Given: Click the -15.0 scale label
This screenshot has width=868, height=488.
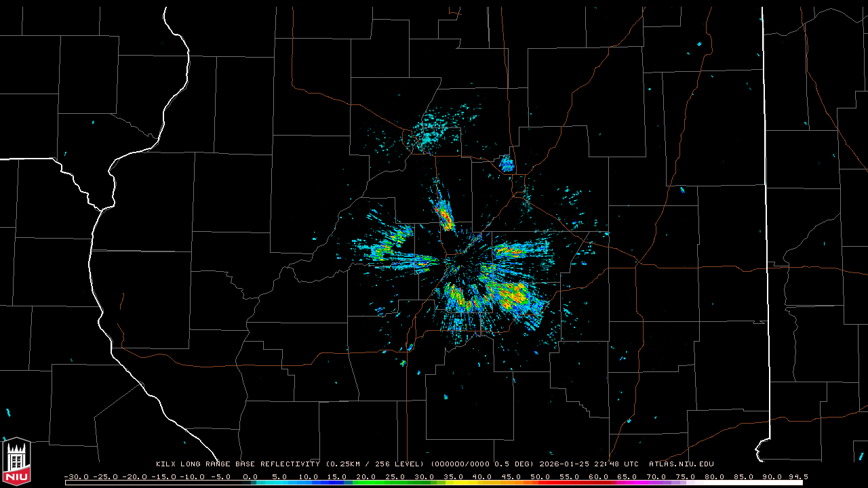Looking at the screenshot, I should pos(163,476).
